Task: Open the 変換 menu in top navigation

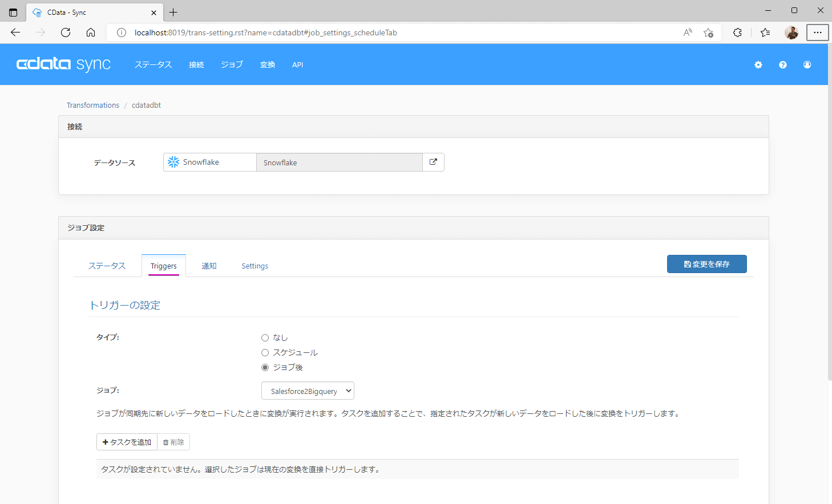Action: point(268,65)
